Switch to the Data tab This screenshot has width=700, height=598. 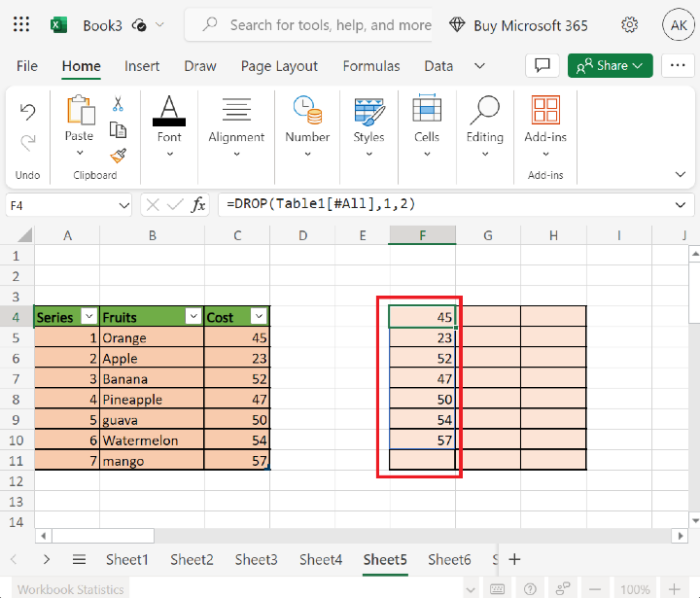438,66
